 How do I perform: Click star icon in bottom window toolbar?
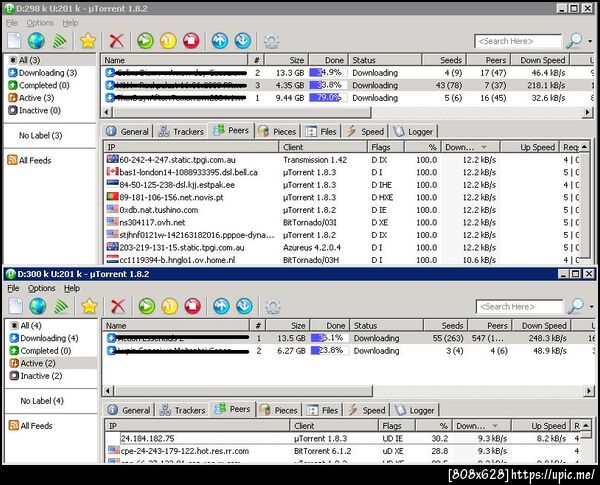[89, 306]
